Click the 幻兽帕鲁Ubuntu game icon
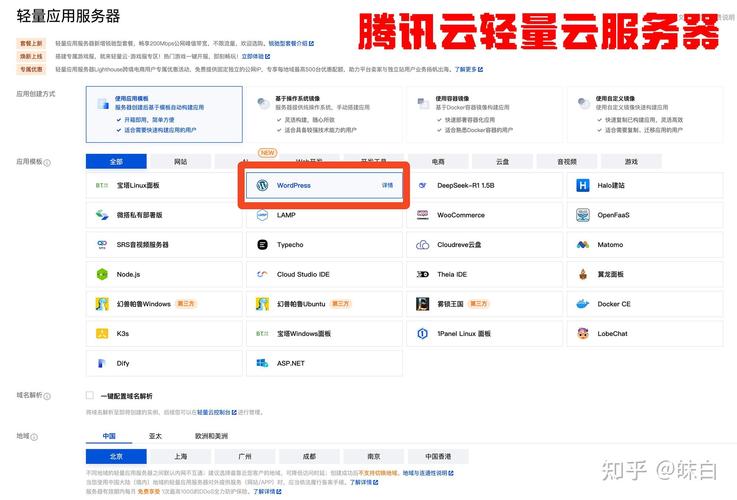 click(262, 304)
